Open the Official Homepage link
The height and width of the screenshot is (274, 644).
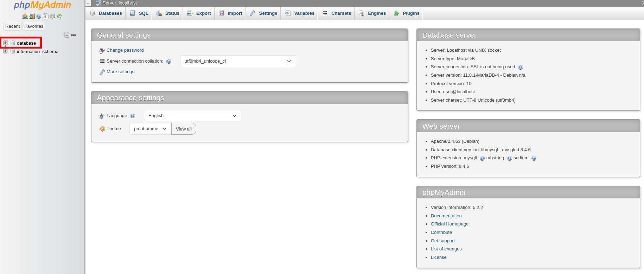click(x=449, y=224)
